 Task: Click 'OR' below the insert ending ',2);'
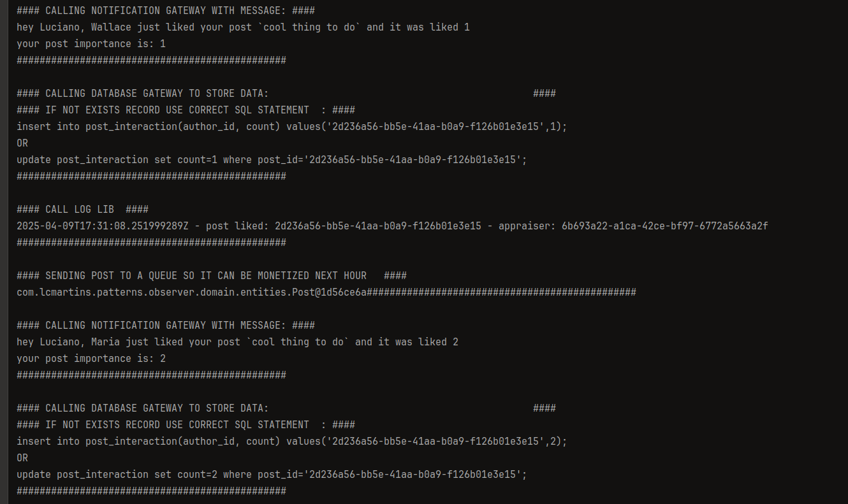point(22,458)
